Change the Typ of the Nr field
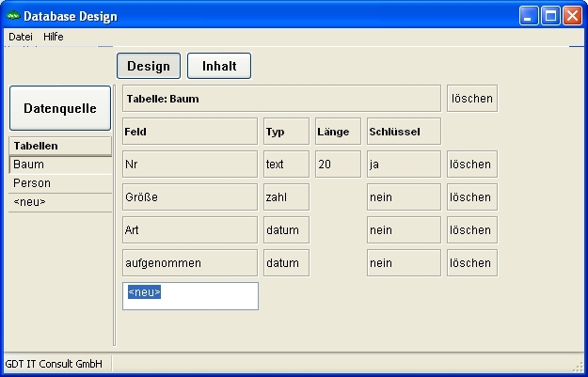Screen dimensions: 588x377 (x=286, y=165)
